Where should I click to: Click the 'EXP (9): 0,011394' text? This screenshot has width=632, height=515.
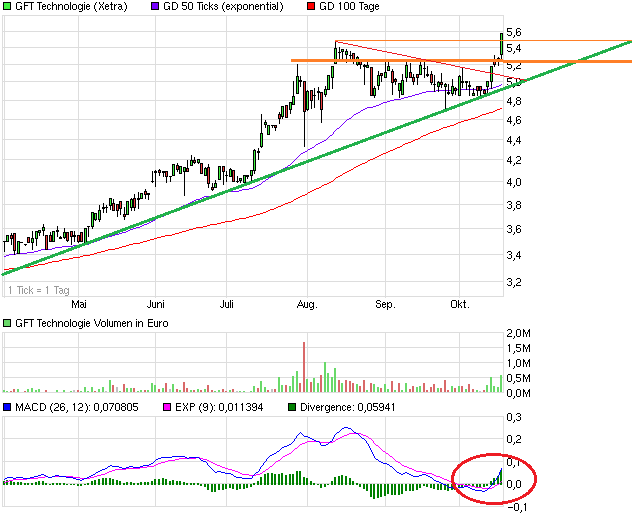click(x=219, y=407)
